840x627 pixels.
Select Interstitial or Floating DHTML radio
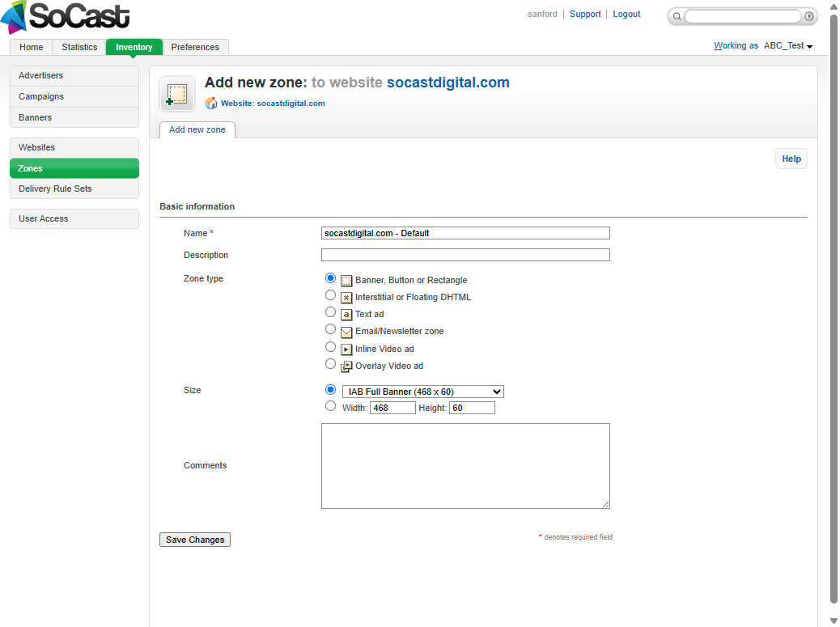pos(330,295)
